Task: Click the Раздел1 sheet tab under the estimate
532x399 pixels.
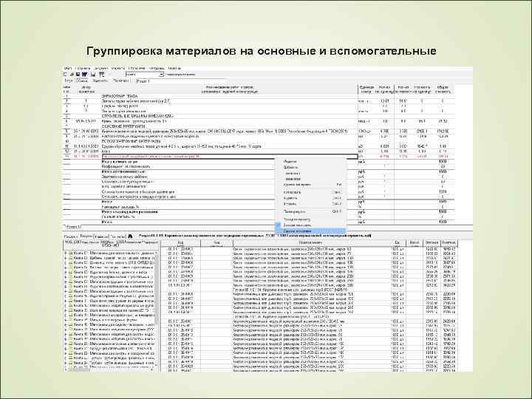Action: pyautogui.click(x=72, y=227)
